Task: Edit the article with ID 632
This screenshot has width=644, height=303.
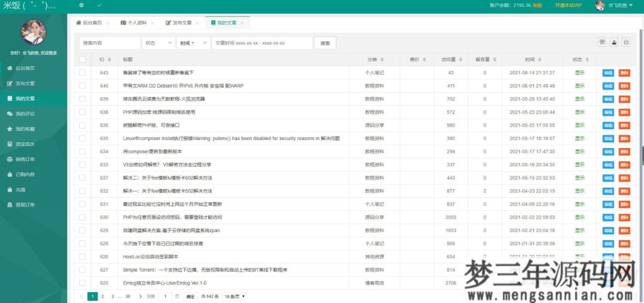Action: [608, 191]
